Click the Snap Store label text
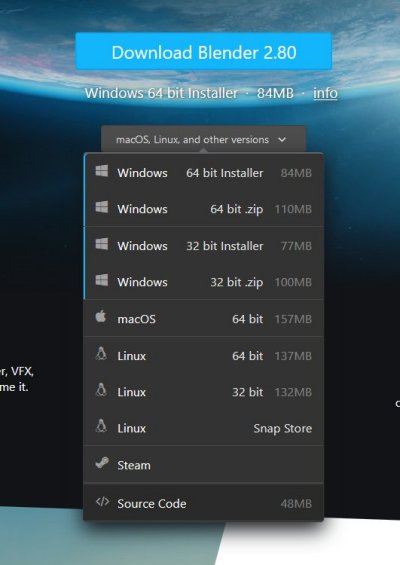The image size is (400, 565). 283,428
